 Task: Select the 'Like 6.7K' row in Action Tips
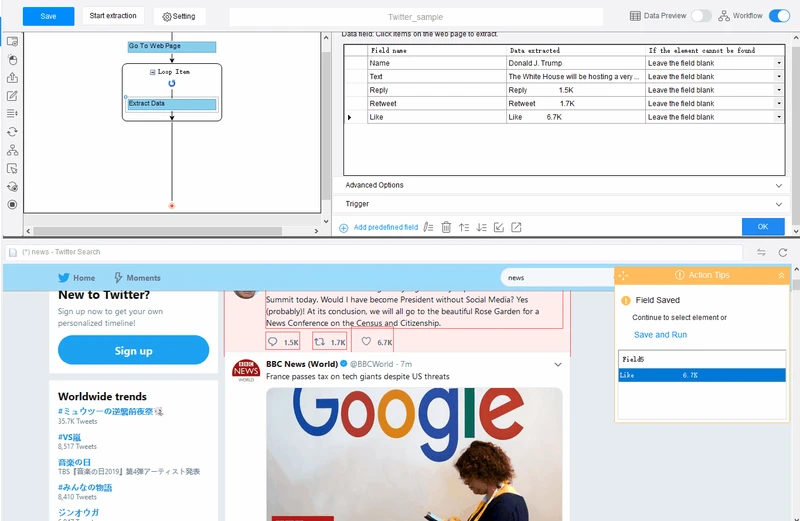tap(702, 376)
